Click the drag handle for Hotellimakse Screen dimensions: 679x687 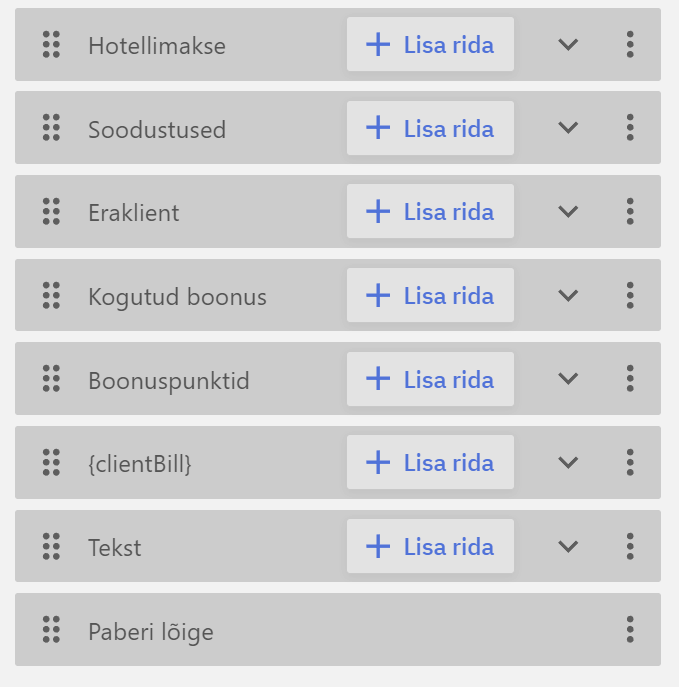51,45
